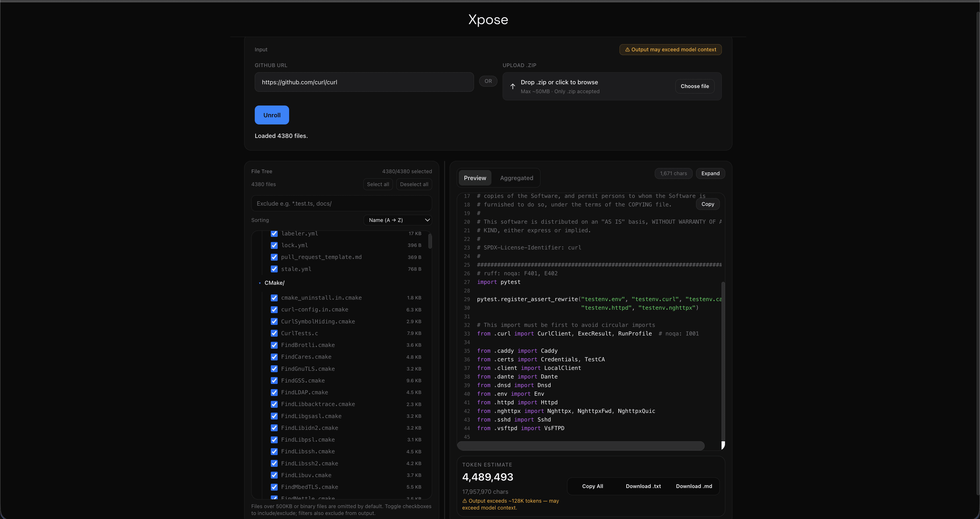The height and width of the screenshot is (519, 980).
Task: Select CurlTests.c file name
Action: (299, 333)
